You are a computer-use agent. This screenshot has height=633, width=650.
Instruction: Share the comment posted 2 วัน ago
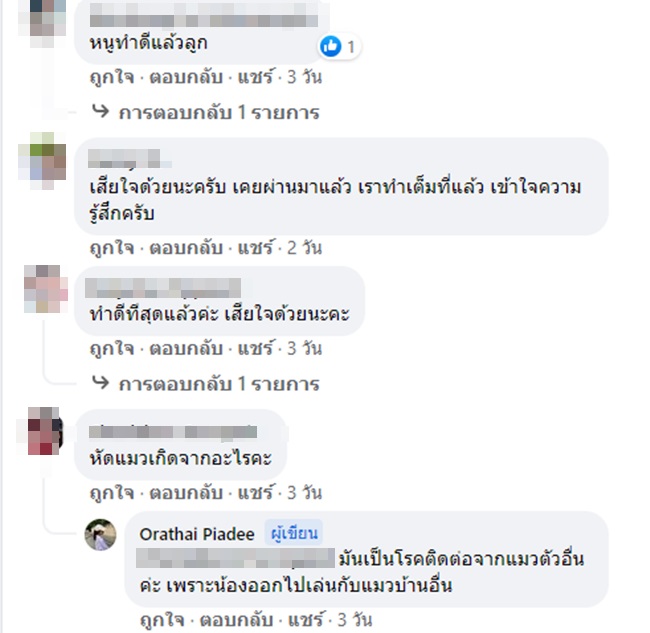(255, 248)
